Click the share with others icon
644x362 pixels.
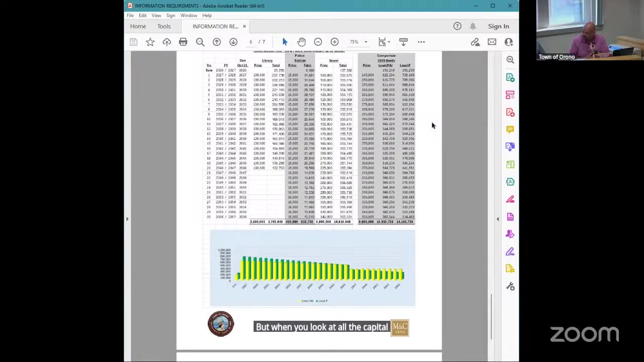pyautogui.click(x=509, y=42)
